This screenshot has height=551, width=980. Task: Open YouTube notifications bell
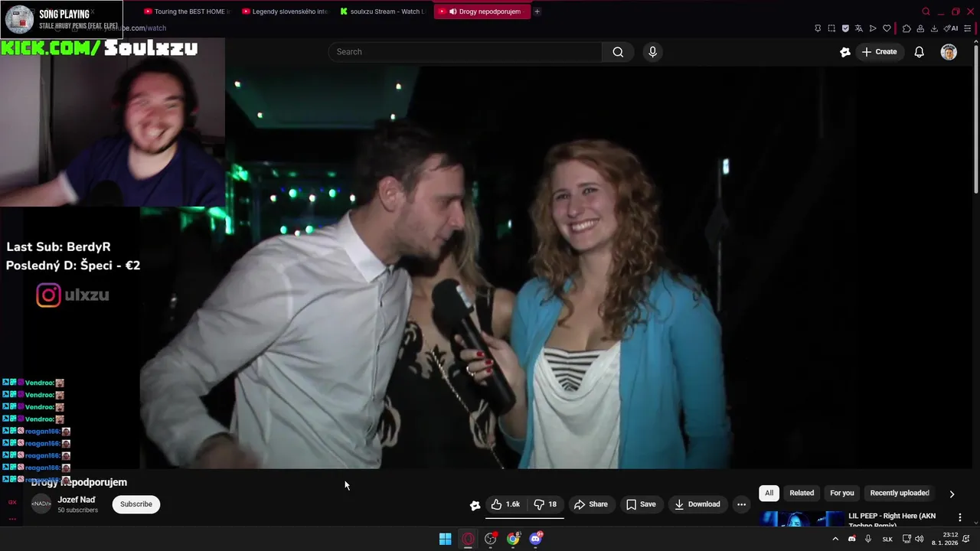point(919,52)
